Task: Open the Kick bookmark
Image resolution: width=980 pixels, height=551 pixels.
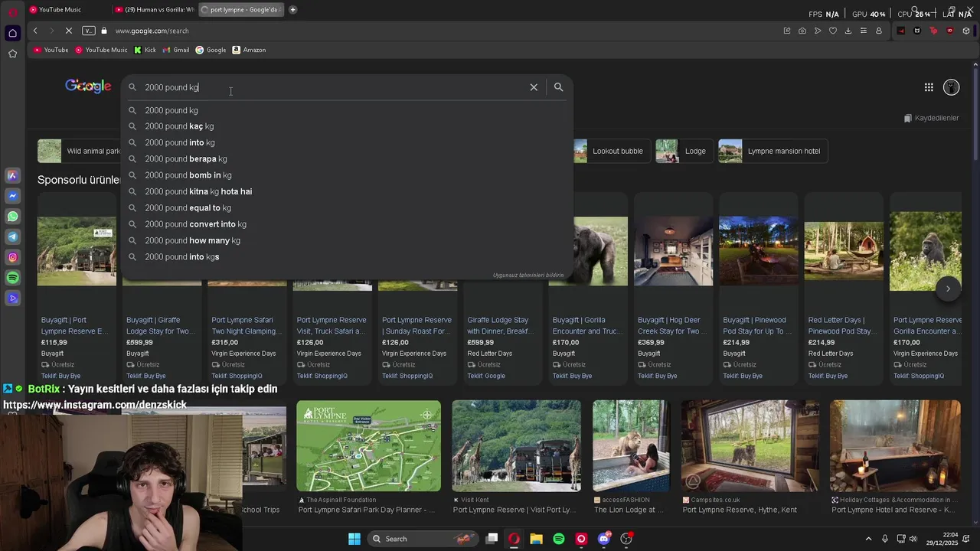Action: tap(145, 50)
